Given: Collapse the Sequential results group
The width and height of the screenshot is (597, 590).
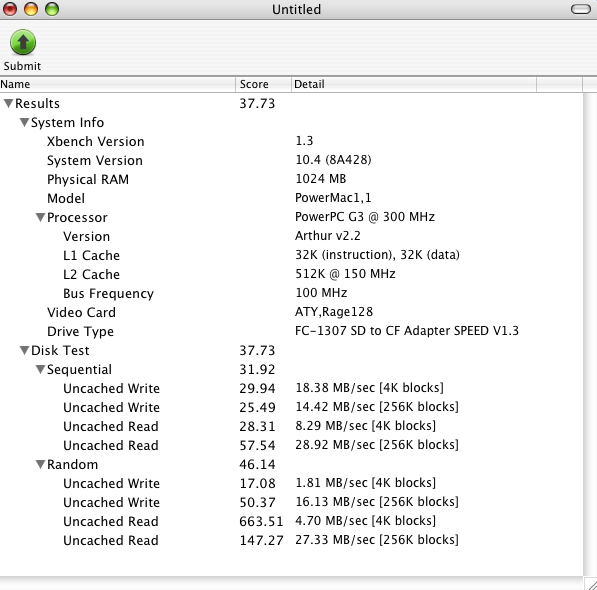Looking at the screenshot, I should 41,369.
